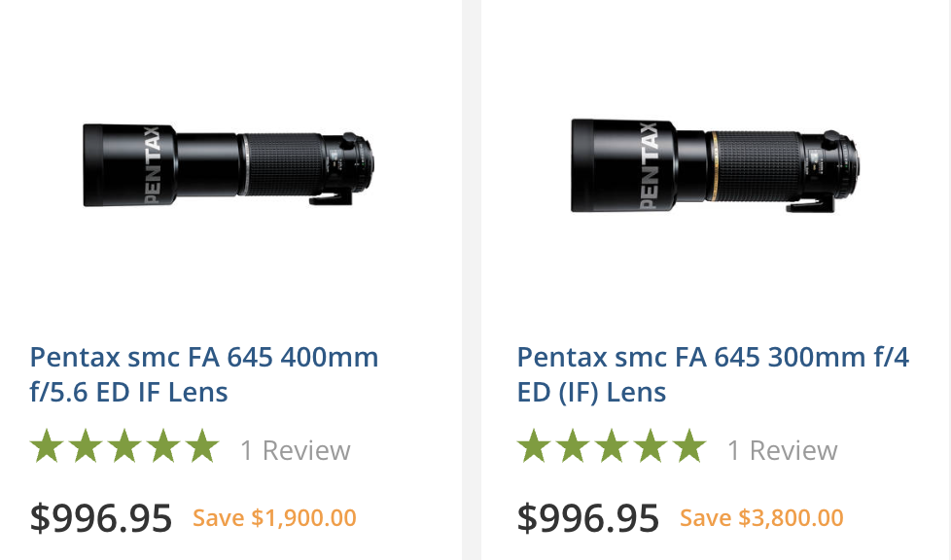Image resolution: width=951 pixels, height=560 pixels.
Task: Click the middle star under the 300mm lens rating
Action: click(x=610, y=448)
